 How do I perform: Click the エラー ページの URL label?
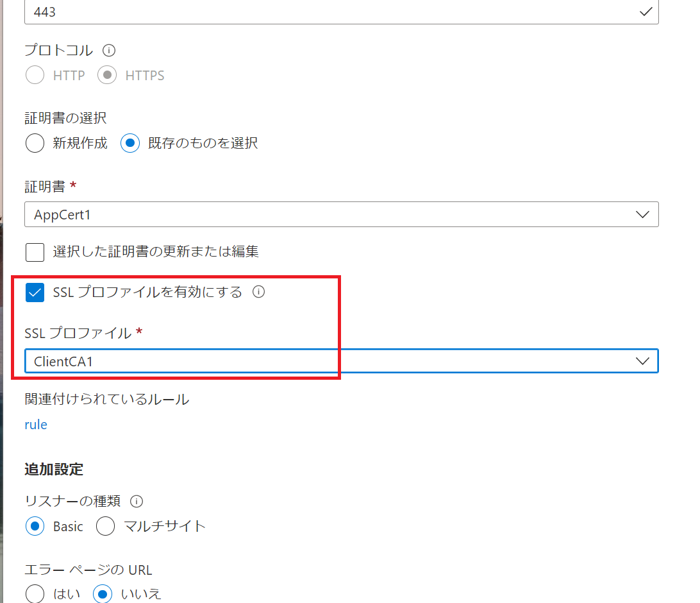pos(88,570)
